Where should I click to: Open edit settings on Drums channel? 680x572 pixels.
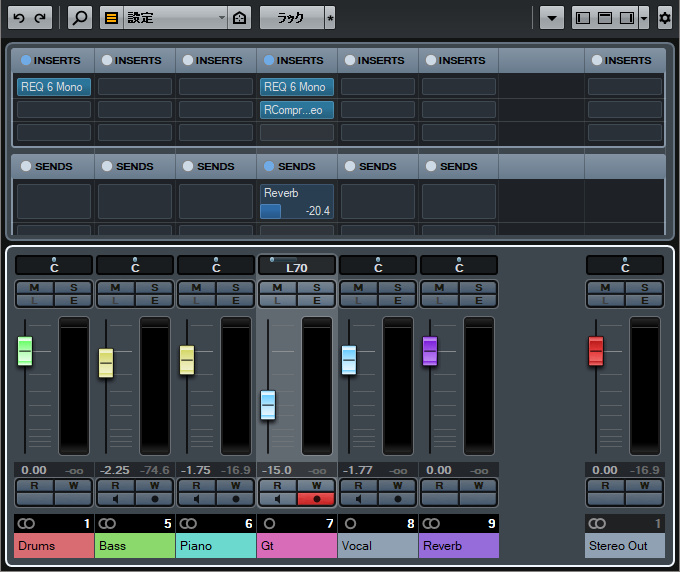point(73,301)
